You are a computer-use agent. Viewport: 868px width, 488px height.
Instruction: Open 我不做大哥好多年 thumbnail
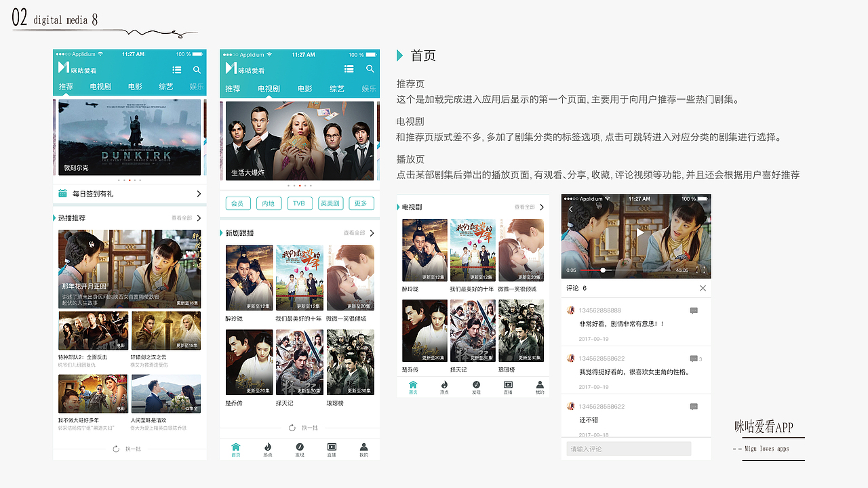click(93, 394)
